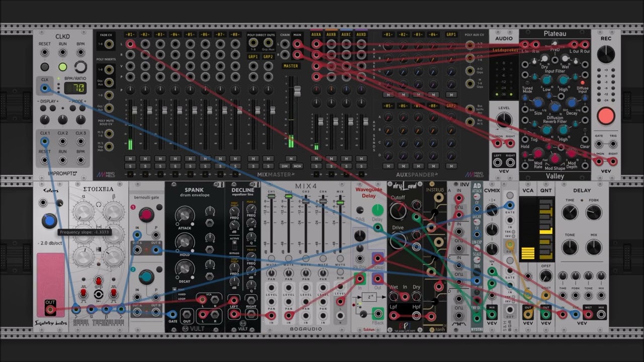The height and width of the screenshot is (362, 644).
Task: Click the CLK 3 output jack on CLKD
Action: pyautogui.click(x=80, y=142)
